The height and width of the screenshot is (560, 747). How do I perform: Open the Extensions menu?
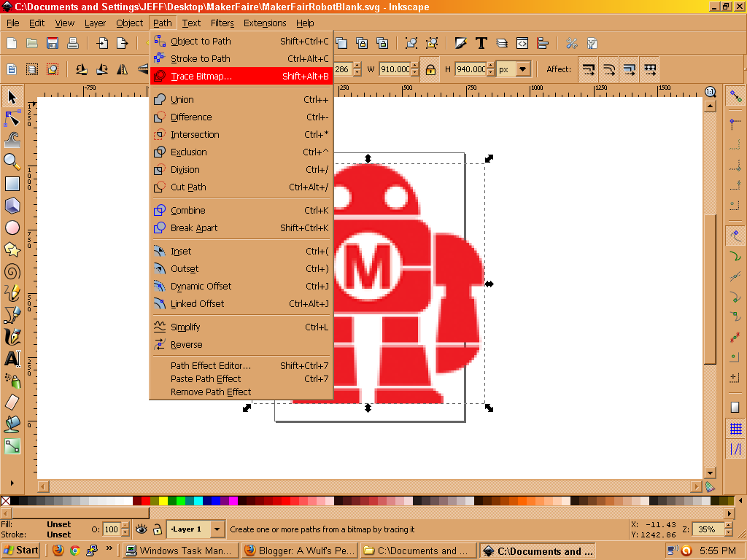coord(265,23)
